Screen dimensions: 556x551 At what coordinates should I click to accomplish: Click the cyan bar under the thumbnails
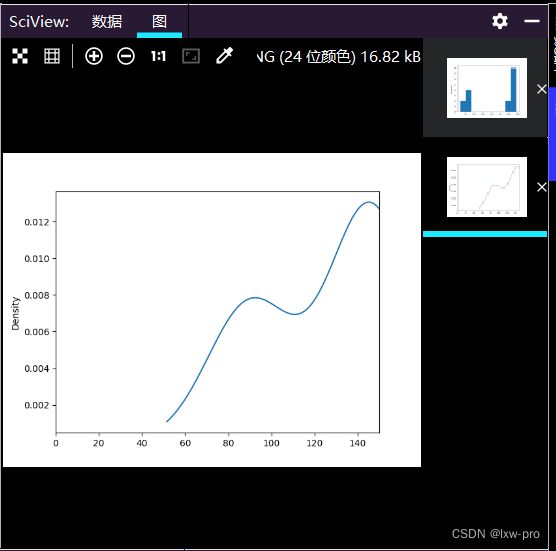(485, 234)
